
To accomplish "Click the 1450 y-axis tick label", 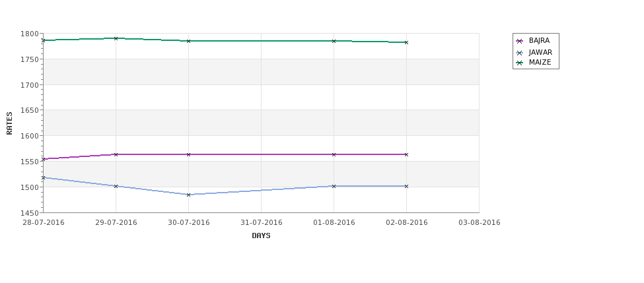I will (31, 213).
